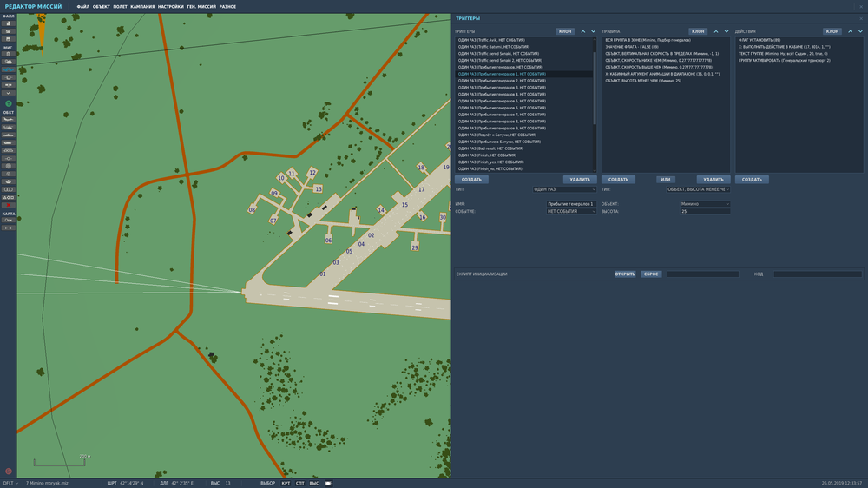Open the ГЕН. МИССИЙ menu
868x488 pixels.
[201, 7]
